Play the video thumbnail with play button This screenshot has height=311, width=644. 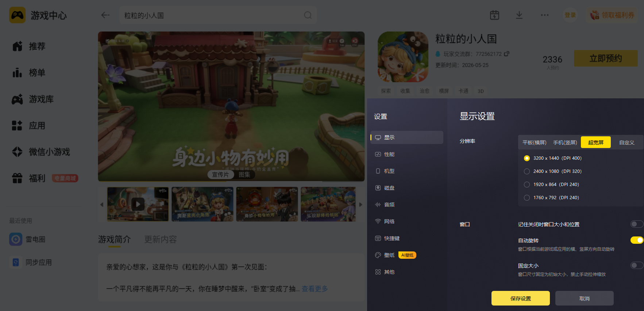[138, 204]
